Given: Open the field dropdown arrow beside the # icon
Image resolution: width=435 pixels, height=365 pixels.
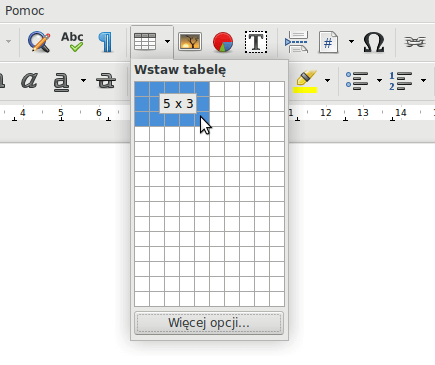Looking at the screenshot, I should 351,42.
